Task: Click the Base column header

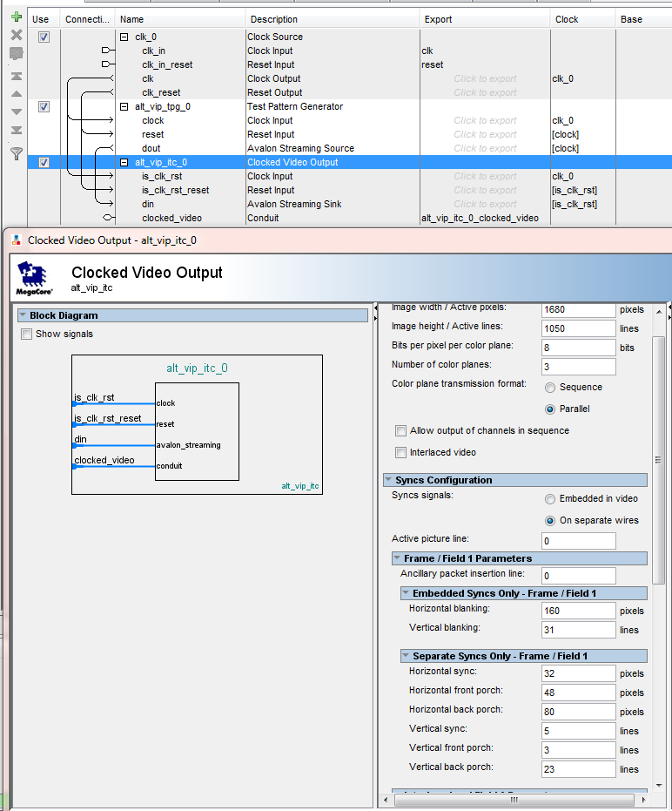Action: pos(644,19)
